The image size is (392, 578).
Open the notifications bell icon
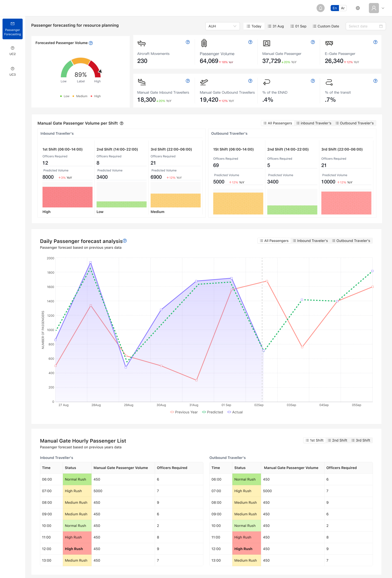320,8
